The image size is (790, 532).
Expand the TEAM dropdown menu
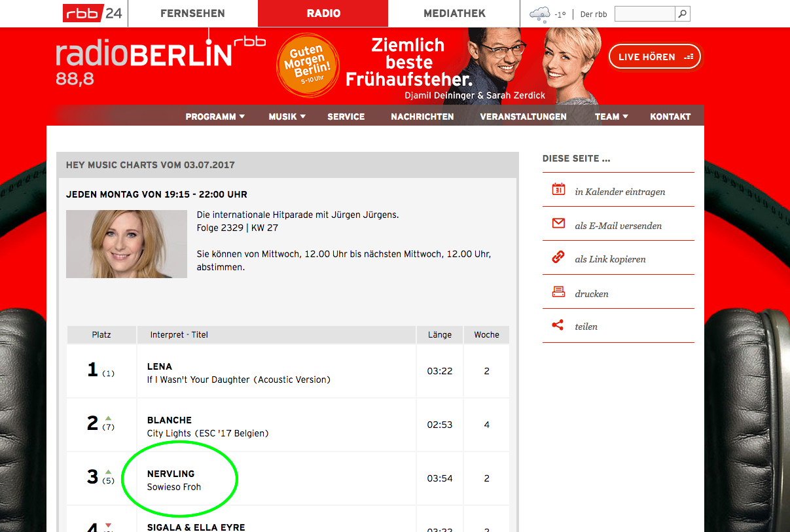[x=611, y=116]
